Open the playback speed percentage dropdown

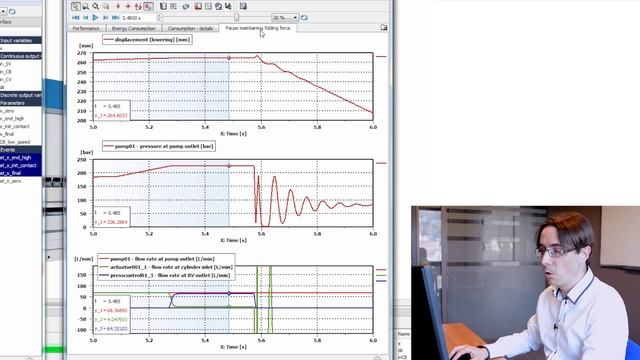click(x=285, y=18)
